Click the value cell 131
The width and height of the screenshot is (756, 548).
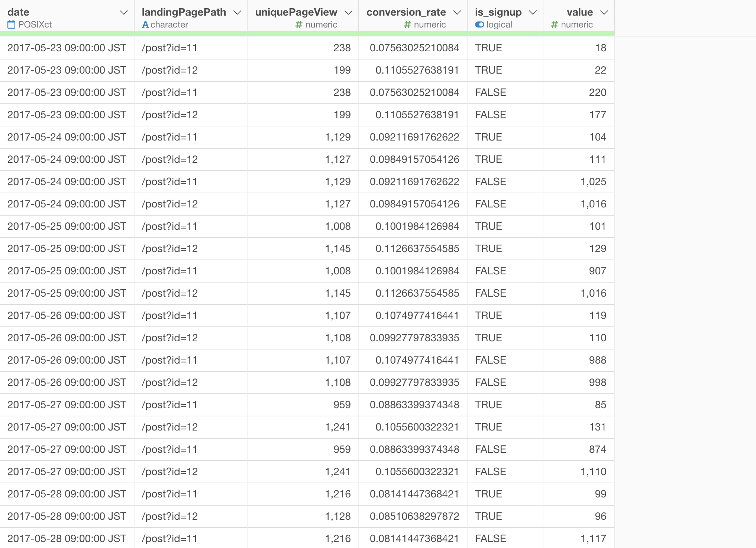(x=579, y=427)
